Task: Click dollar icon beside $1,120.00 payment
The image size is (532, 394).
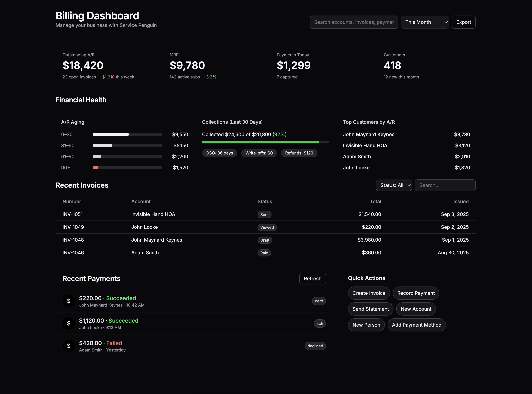Action: 69,323
